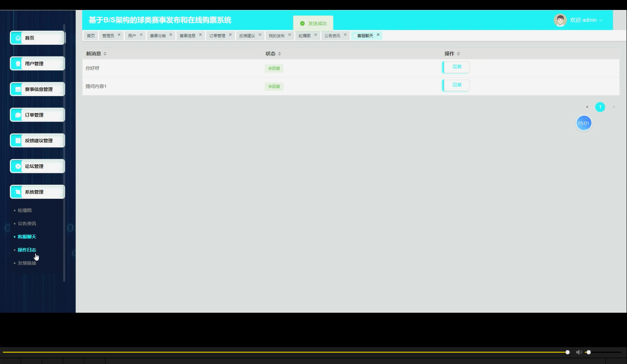Click the 用户管理 sidebar icon

[18, 64]
